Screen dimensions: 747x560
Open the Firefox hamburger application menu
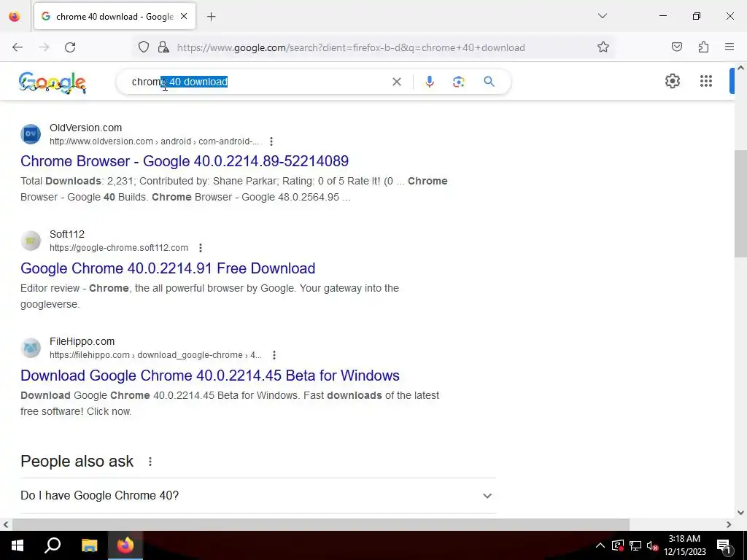click(729, 47)
